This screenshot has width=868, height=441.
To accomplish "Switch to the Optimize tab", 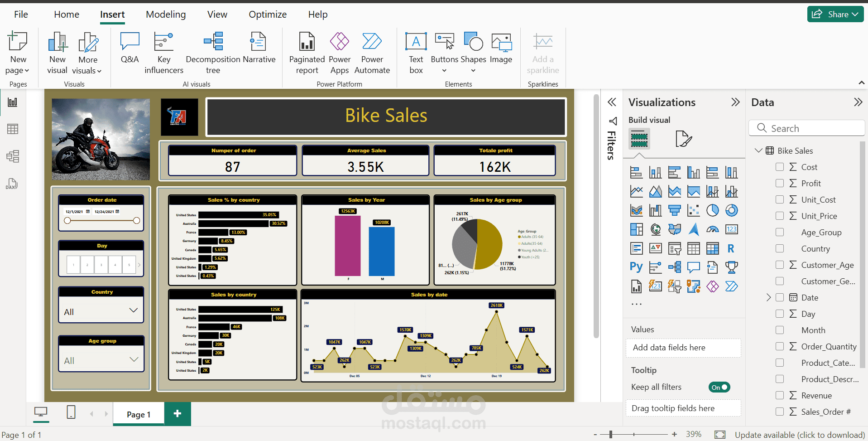I will [x=268, y=15].
